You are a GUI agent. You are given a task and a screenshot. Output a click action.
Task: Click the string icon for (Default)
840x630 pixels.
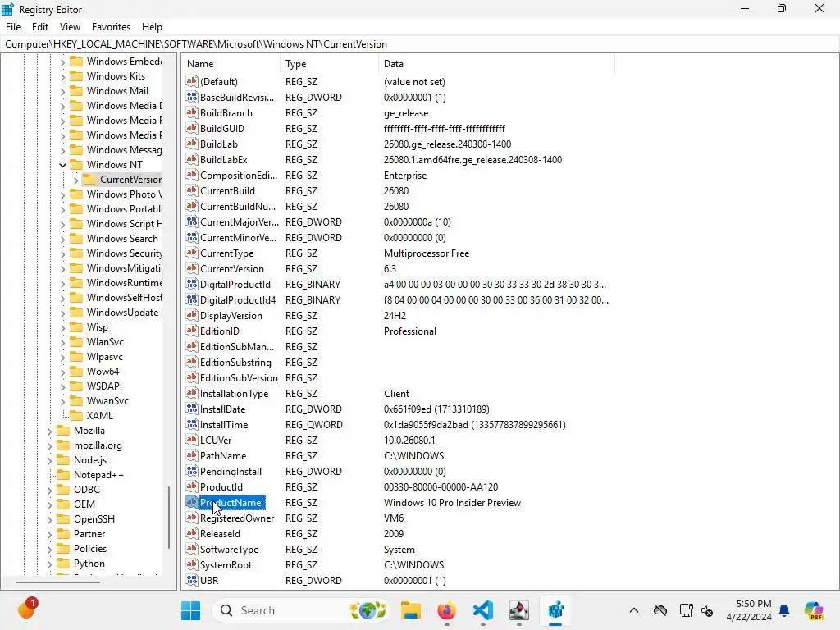pos(192,81)
